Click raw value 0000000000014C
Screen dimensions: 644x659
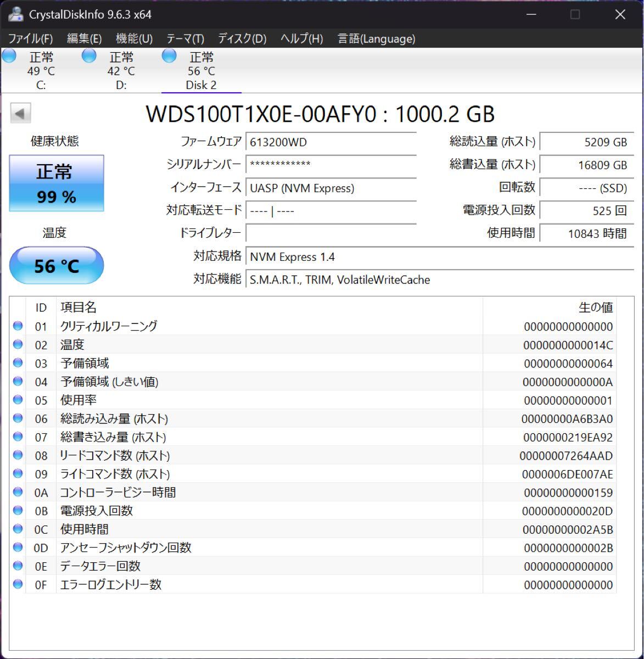click(568, 345)
